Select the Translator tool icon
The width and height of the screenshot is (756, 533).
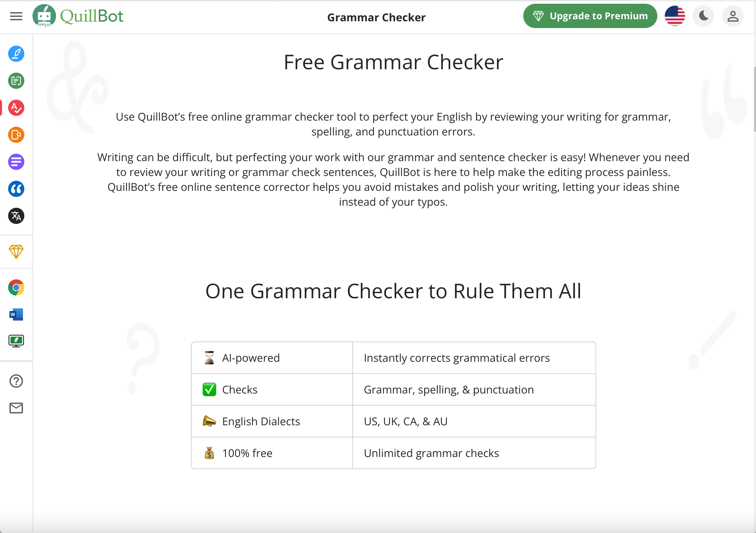click(16, 216)
